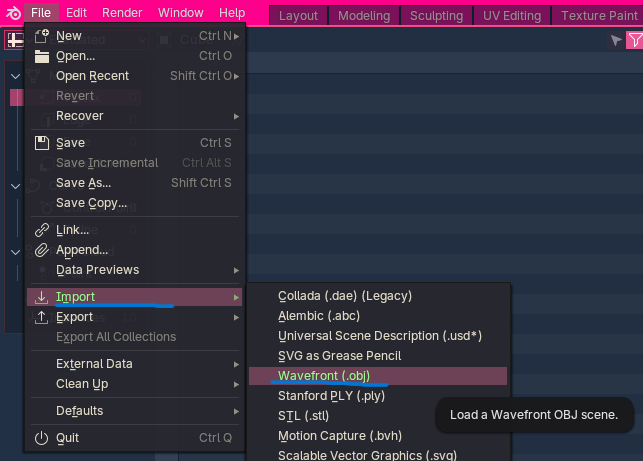Click the Save floppy disk icon
The image size is (643, 461).
42,143
